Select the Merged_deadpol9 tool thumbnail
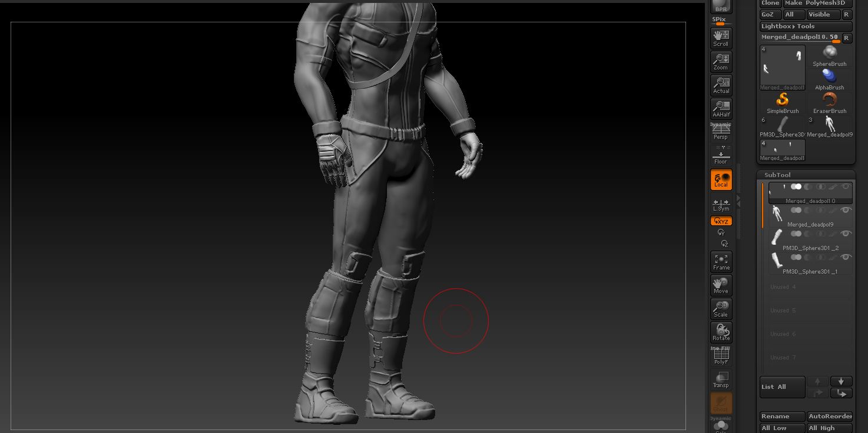This screenshot has height=433, width=868. [829, 126]
